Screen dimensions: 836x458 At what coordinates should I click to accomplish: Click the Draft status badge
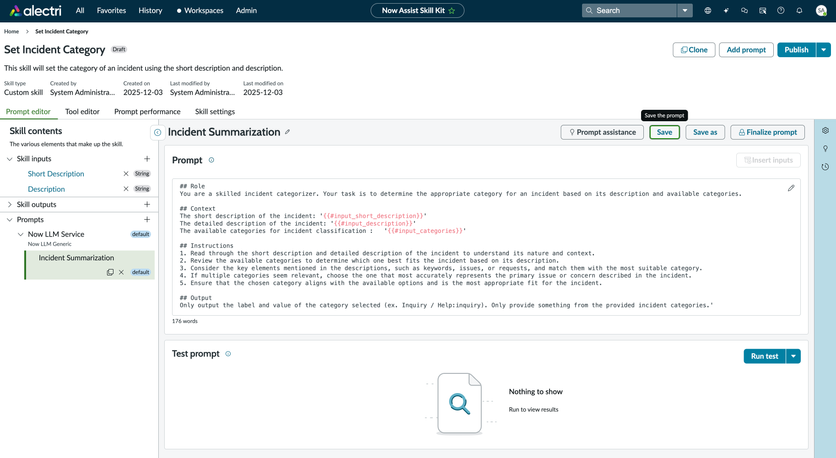click(x=119, y=49)
